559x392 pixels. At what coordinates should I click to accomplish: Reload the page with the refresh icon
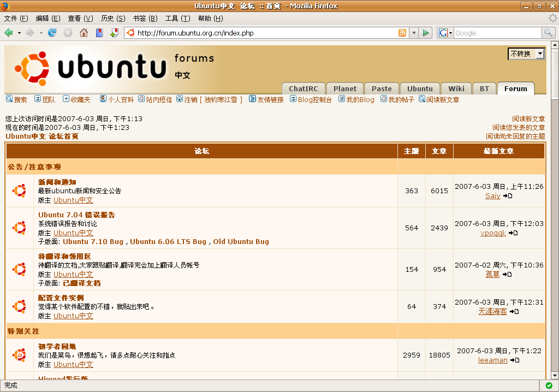point(52,33)
